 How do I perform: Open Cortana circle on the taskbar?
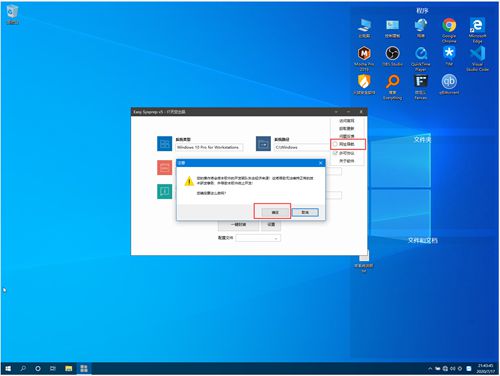[x=38, y=368]
